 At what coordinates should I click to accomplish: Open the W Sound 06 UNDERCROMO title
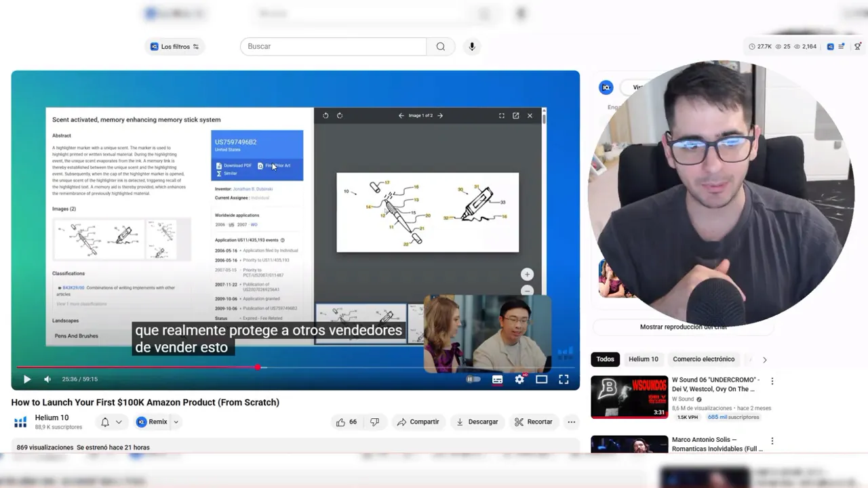click(x=716, y=384)
